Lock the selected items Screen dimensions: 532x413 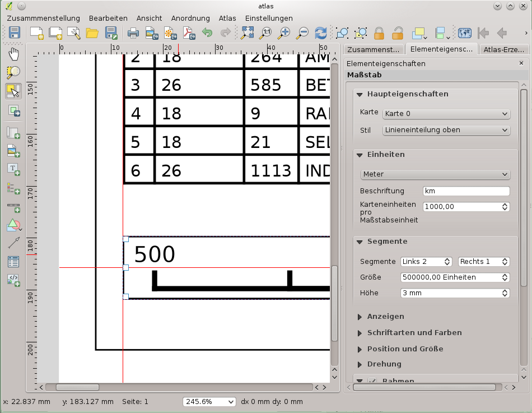tap(379, 33)
